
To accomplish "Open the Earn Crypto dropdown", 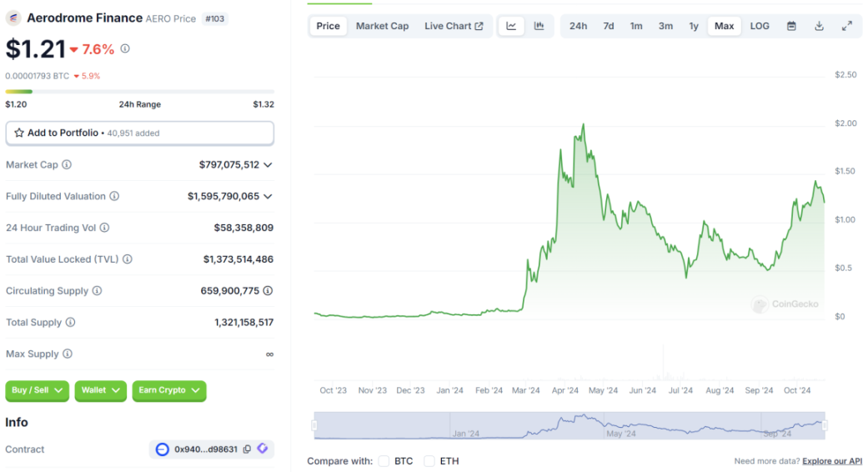I will pos(169,390).
